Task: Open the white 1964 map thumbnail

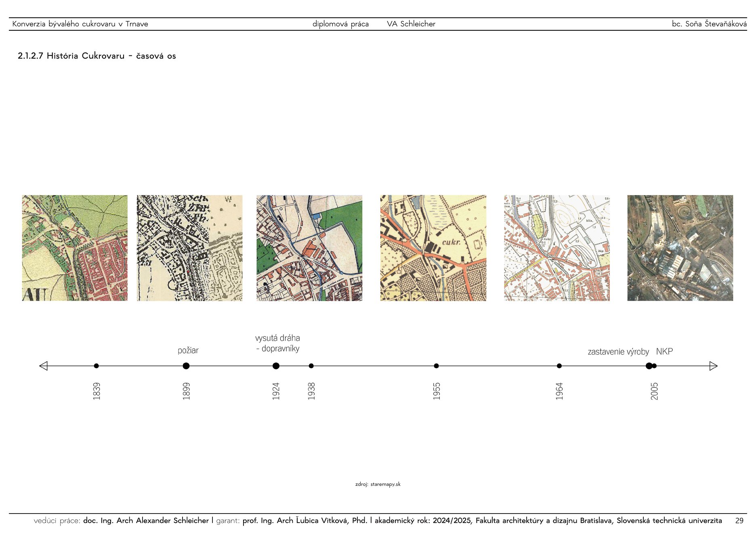Action: 557,248
